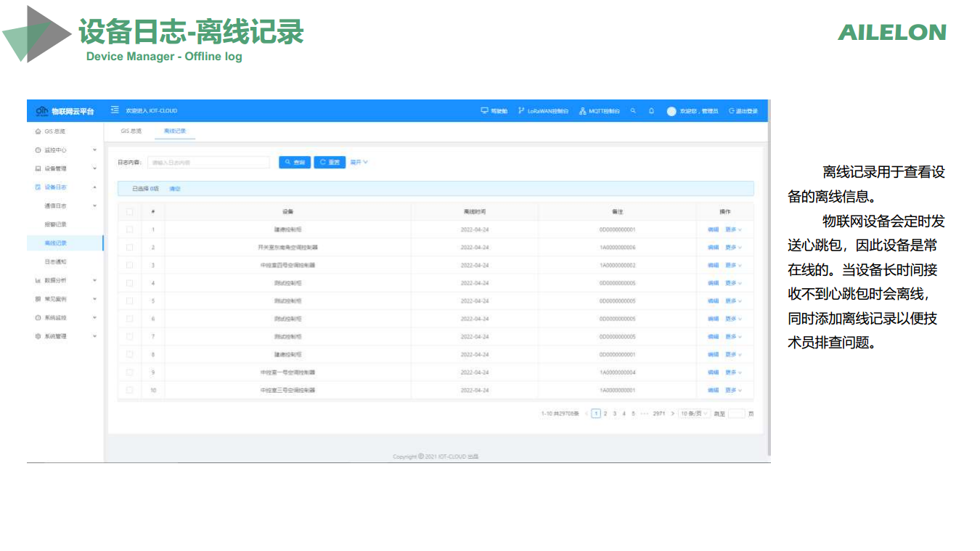Click the 系统监控 icon in the sidebar
Viewport: 980px width, 551px height.
(x=38, y=318)
